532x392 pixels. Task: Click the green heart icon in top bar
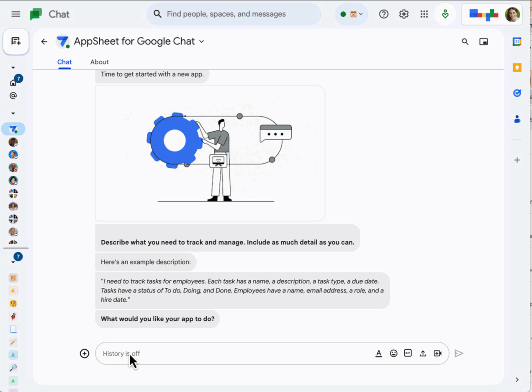pyautogui.click(x=445, y=14)
